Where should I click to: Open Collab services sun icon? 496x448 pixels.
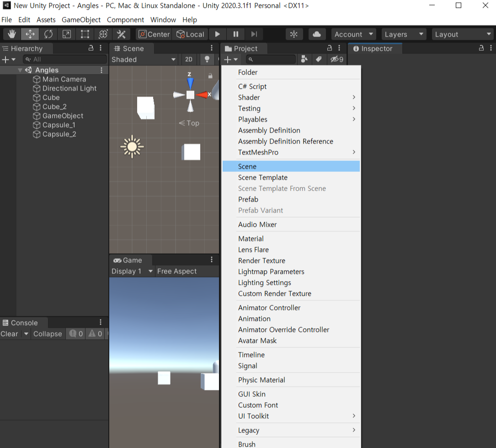pyautogui.click(x=294, y=34)
